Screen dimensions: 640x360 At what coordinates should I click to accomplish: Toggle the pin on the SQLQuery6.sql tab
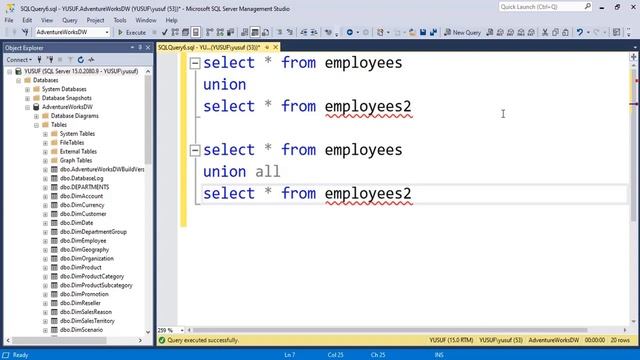pyautogui.click(x=267, y=47)
